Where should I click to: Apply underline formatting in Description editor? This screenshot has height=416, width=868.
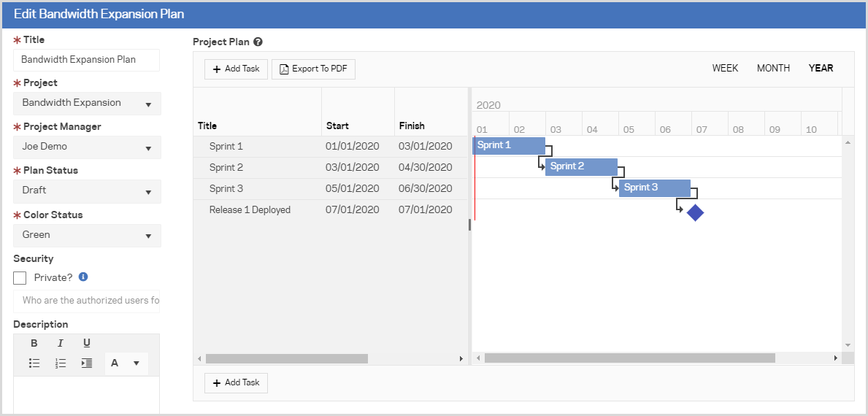86,343
